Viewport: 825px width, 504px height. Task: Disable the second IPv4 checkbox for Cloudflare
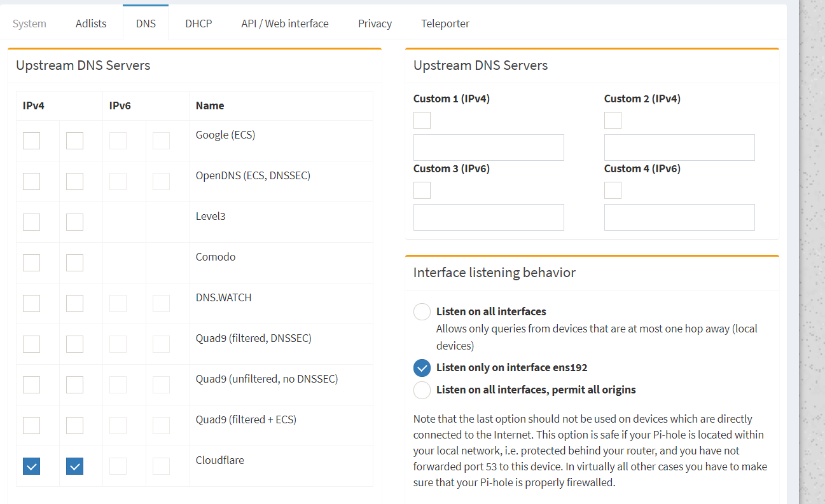74,466
